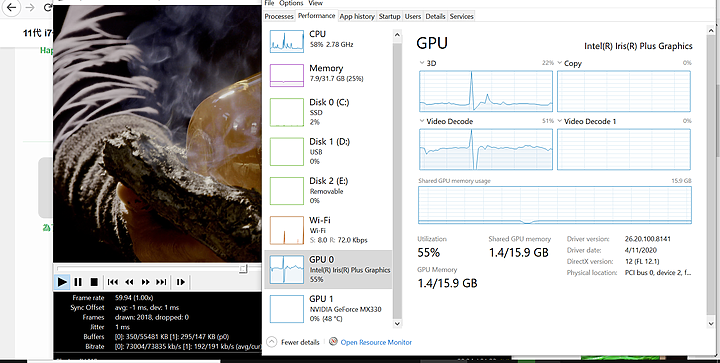Select GPU 1 NVIDIA GeForce MX330

(x=328, y=309)
